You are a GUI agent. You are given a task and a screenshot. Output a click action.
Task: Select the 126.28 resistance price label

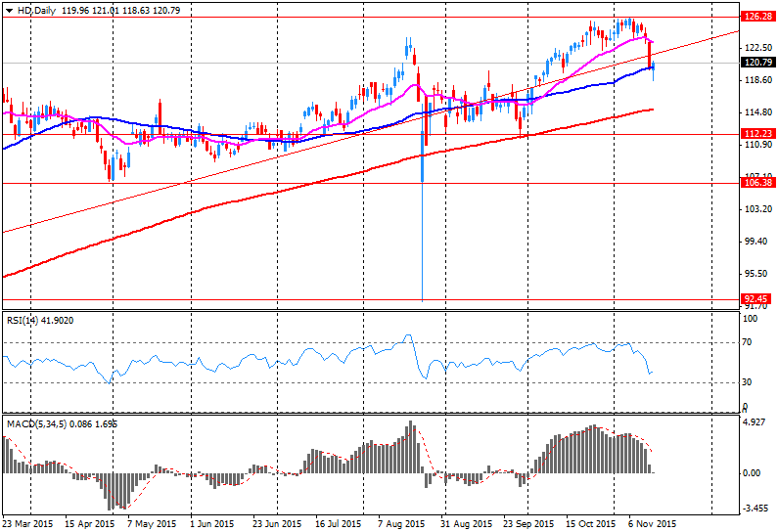(756, 17)
